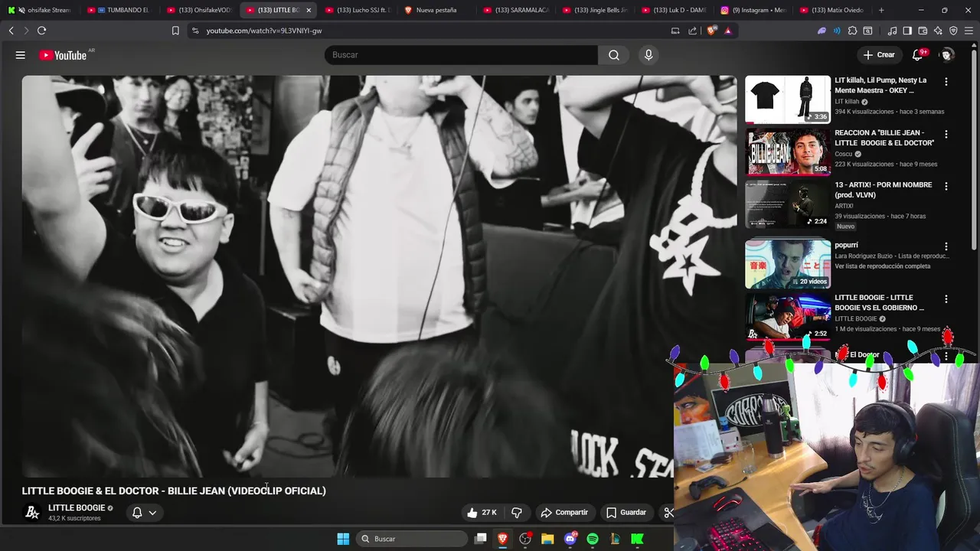This screenshot has width=980, height=551.
Task: Bookmark this page with bookmark icon
Action: point(175,31)
